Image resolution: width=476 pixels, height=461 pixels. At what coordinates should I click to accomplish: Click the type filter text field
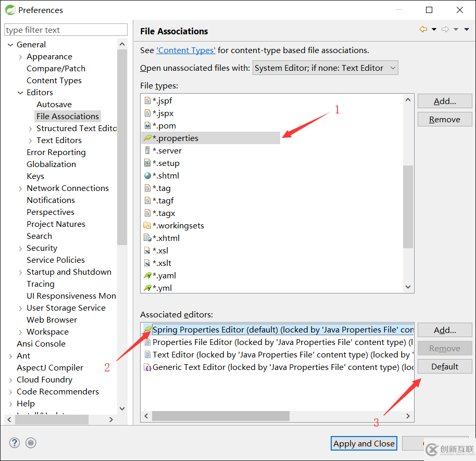point(66,30)
